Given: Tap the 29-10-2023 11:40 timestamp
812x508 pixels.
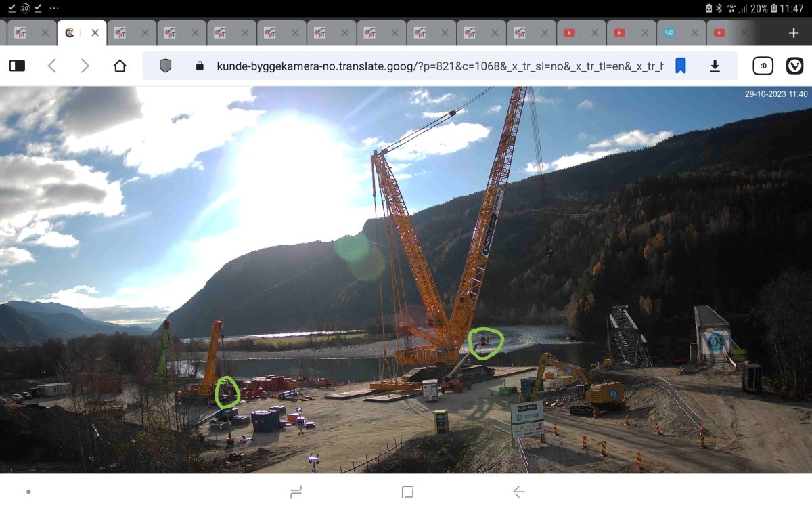Looking at the screenshot, I should (776, 94).
